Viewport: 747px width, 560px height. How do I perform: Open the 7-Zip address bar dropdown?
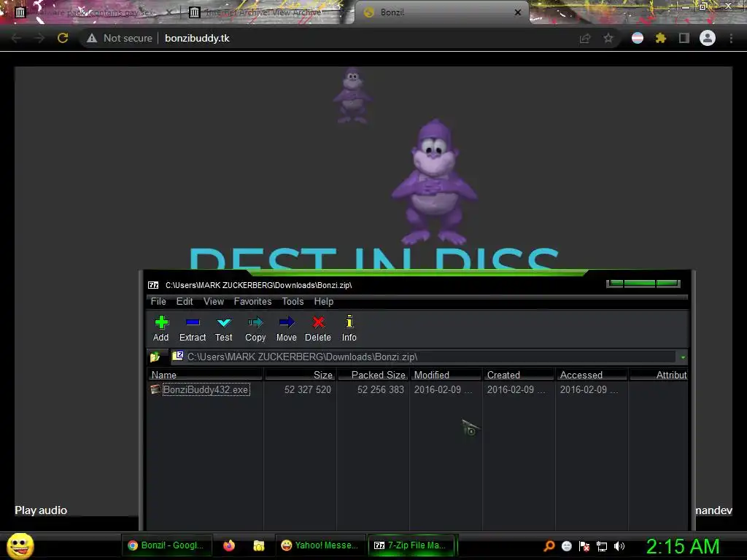[x=683, y=357]
